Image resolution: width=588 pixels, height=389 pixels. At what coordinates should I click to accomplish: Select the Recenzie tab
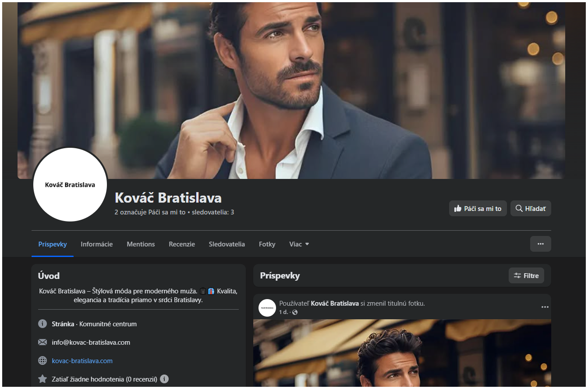(x=182, y=244)
